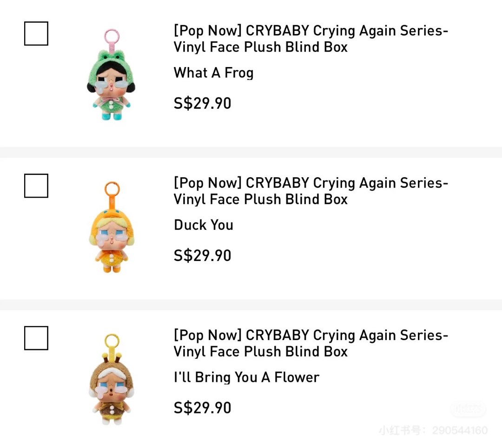Click the frog plush's pink hanging ring
Viewport: 502px width, 448px height.
[x=111, y=34]
